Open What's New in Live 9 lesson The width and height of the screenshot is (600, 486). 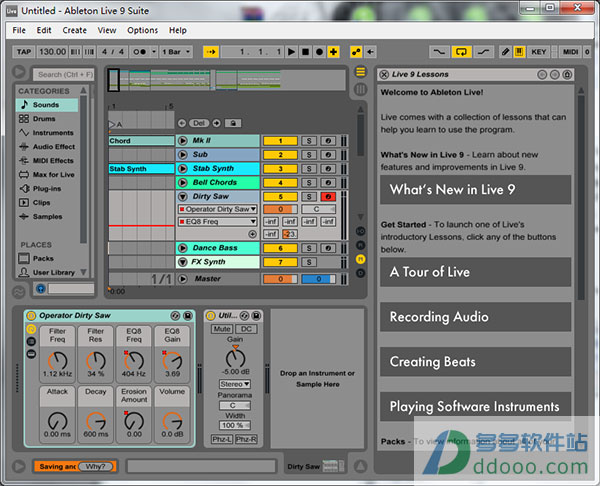click(475, 190)
